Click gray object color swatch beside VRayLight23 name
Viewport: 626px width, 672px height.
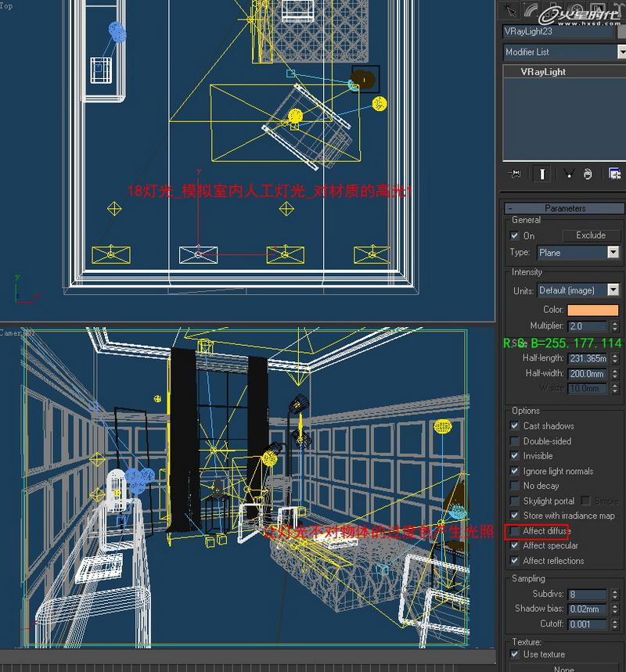pyautogui.click(x=622, y=32)
